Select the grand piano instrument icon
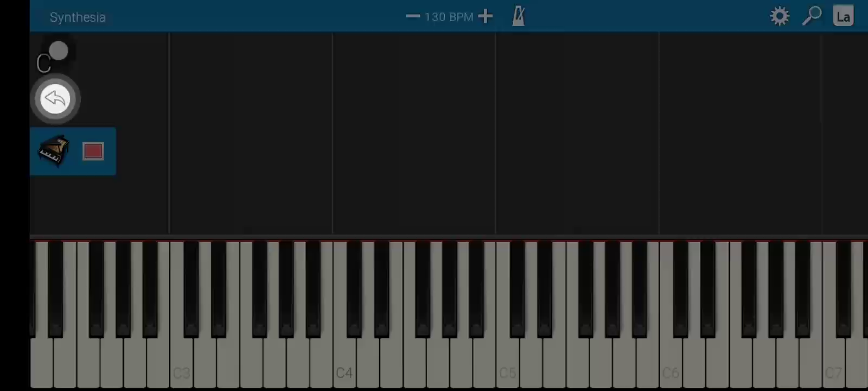The height and width of the screenshot is (391, 868). pos(54,150)
